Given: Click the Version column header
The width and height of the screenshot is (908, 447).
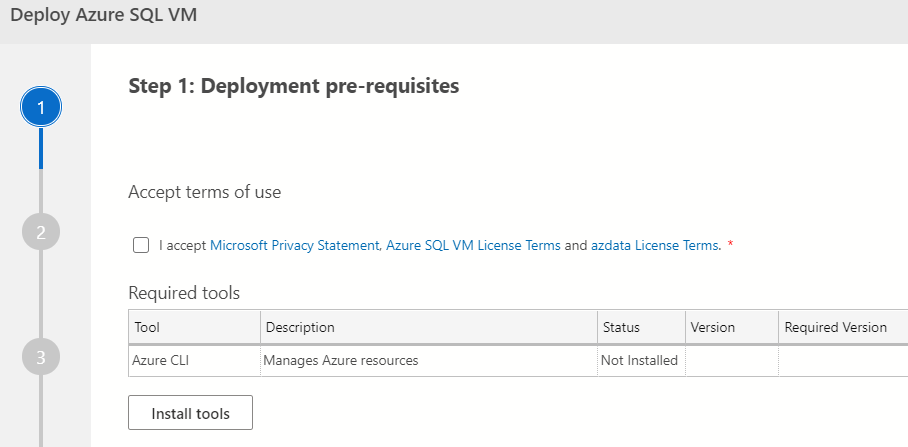Looking at the screenshot, I should pyautogui.click(x=712, y=327).
